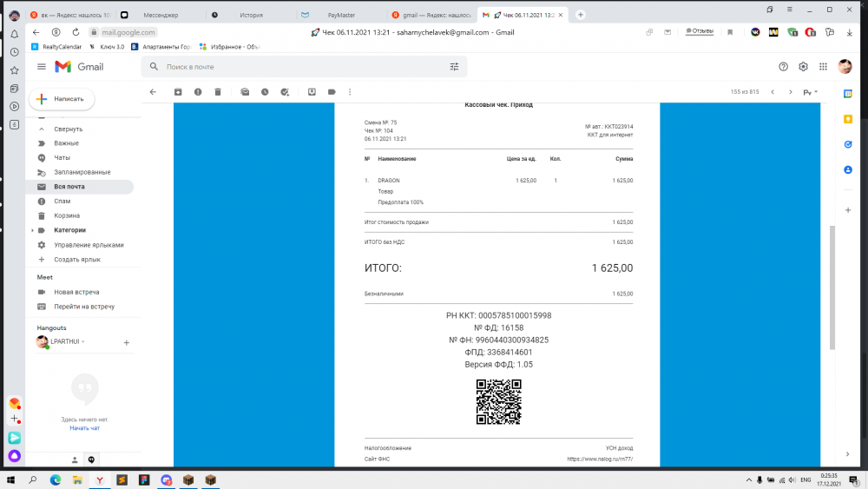Go back to the inbox list

pyautogui.click(x=153, y=92)
